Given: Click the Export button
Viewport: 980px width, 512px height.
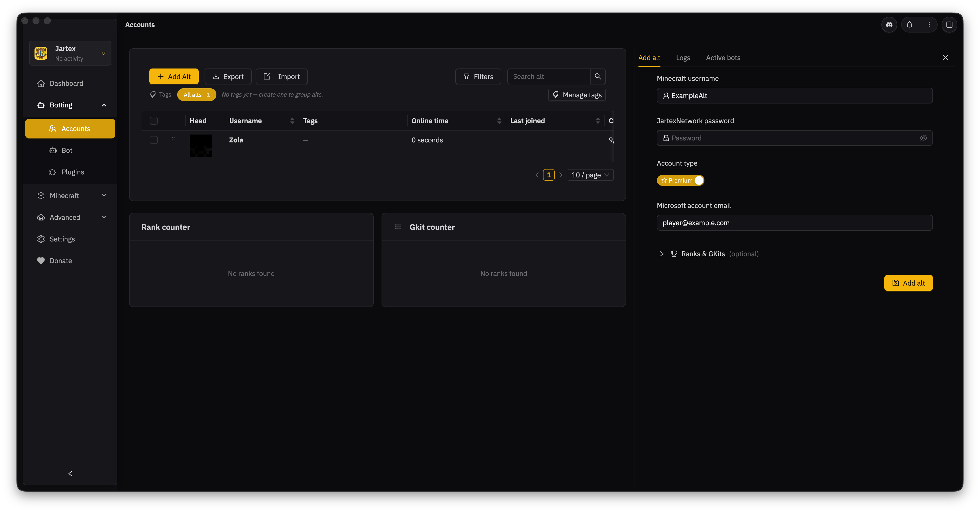Looking at the screenshot, I should [x=228, y=76].
